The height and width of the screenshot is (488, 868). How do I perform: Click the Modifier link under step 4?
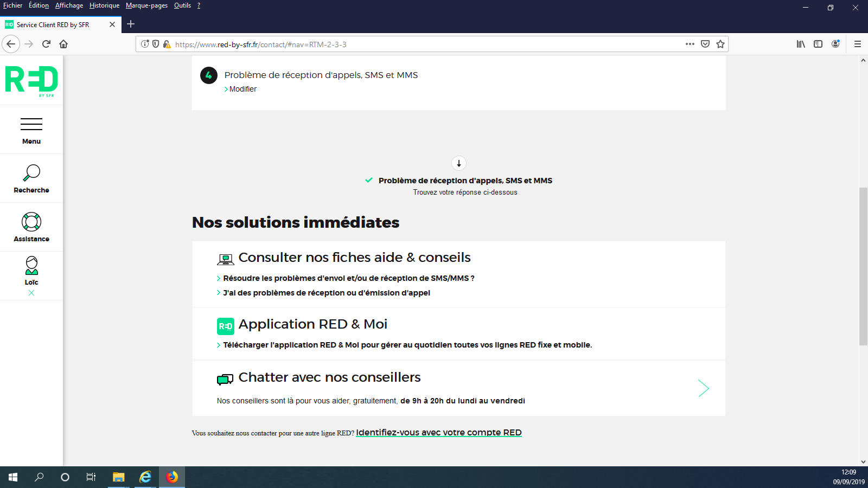point(242,89)
